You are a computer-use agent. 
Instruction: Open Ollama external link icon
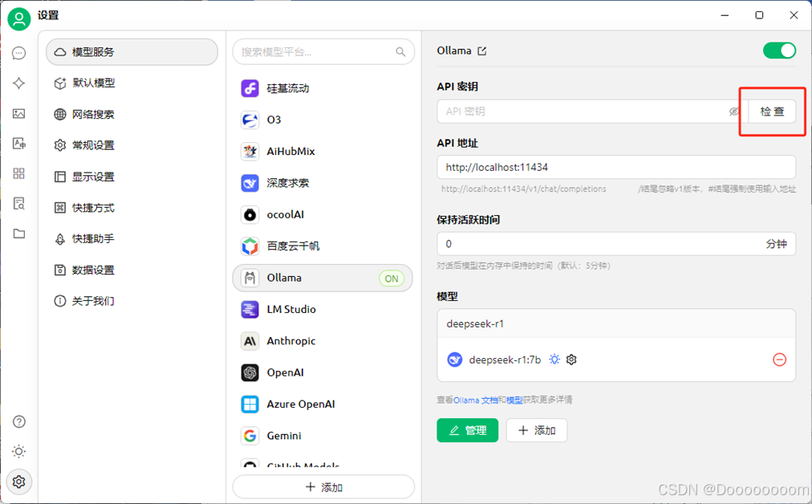click(482, 51)
